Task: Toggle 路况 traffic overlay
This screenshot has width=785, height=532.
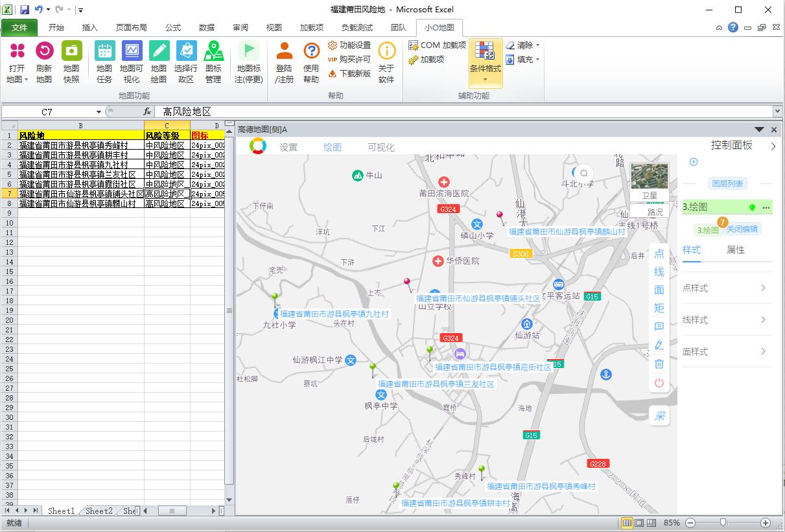Action: [x=655, y=211]
